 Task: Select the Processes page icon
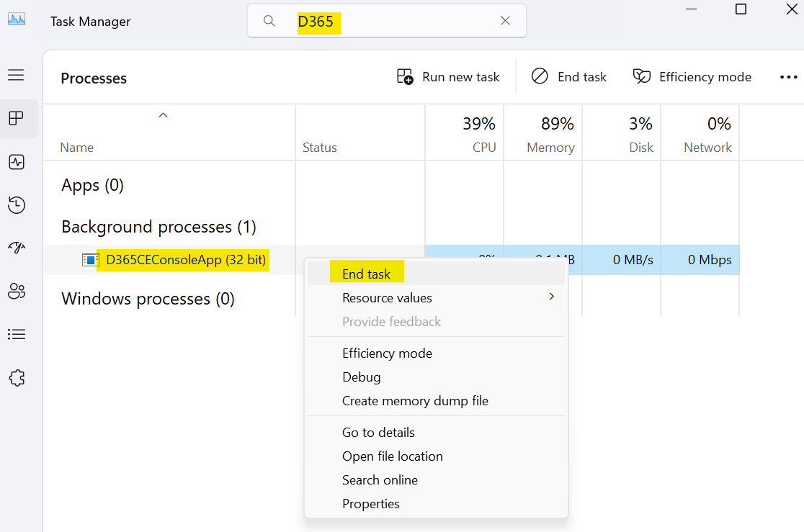(17, 118)
